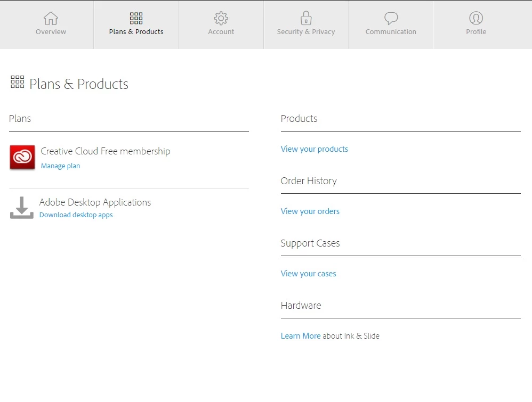Go to the Security & Privacy tab
The image size is (532, 402).
306,32
